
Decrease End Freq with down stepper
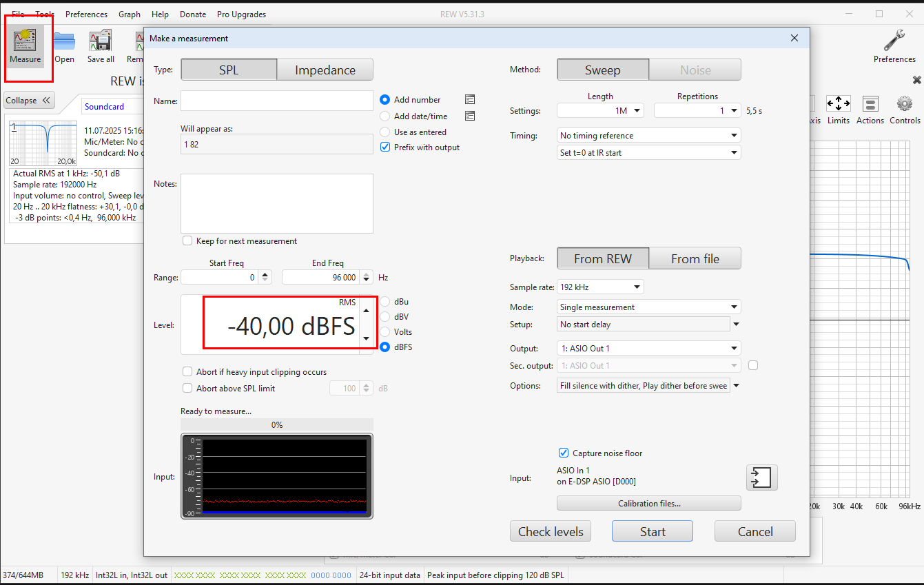click(x=367, y=280)
